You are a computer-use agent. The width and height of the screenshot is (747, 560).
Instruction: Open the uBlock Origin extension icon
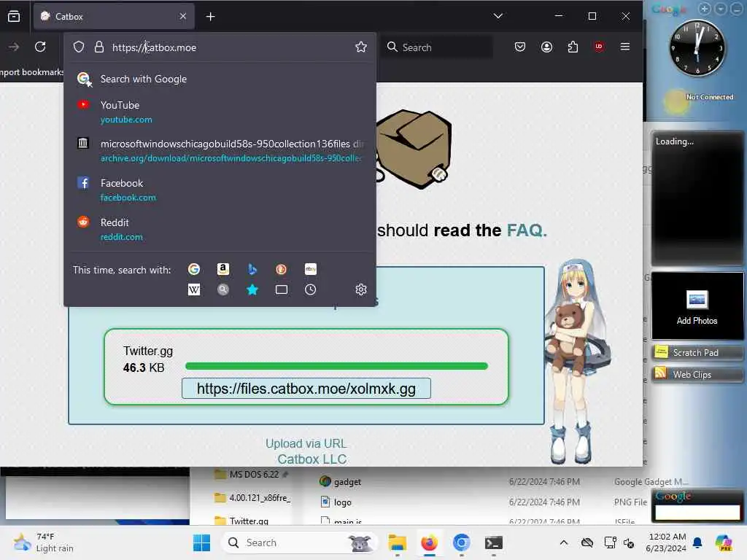coord(599,47)
